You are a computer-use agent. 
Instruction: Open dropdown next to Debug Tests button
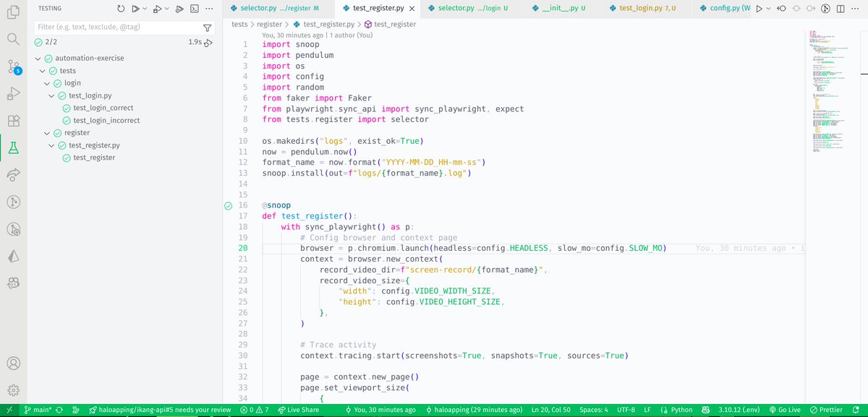(x=168, y=9)
